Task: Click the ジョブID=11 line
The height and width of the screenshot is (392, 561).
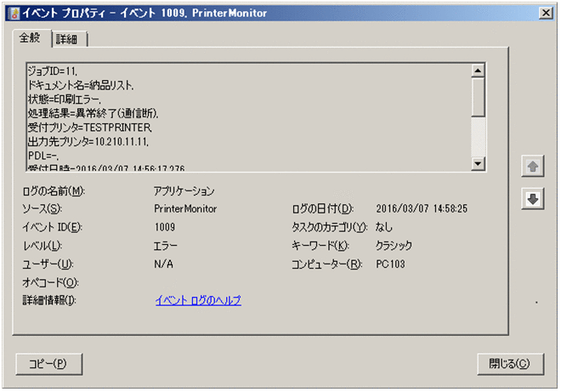Action: coord(52,71)
